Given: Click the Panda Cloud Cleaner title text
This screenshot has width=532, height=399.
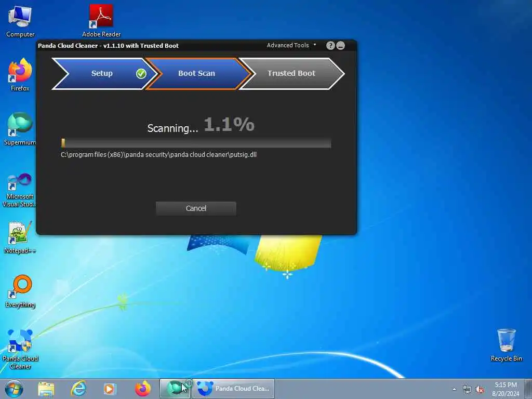Looking at the screenshot, I should 108,46.
